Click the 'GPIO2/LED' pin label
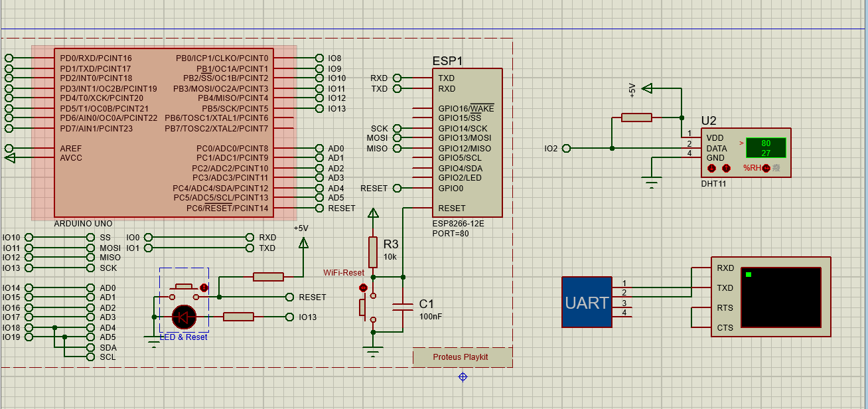The height and width of the screenshot is (409, 868). click(460, 178)
